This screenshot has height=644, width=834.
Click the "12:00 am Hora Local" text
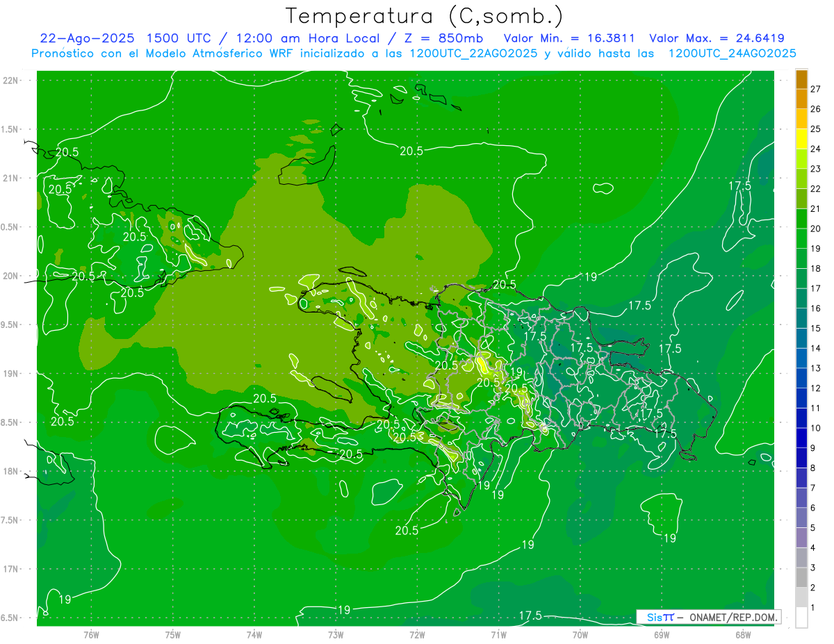click(307, 38)
